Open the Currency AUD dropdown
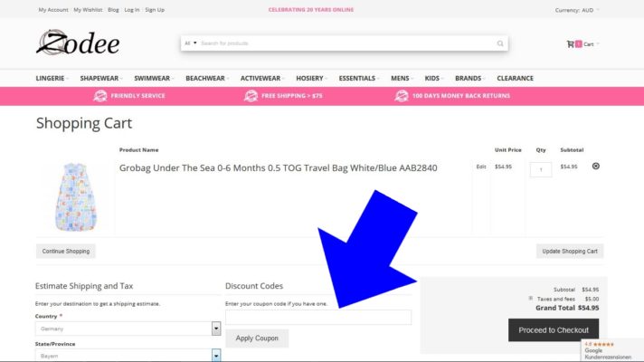644x362 pixels. 577,10
